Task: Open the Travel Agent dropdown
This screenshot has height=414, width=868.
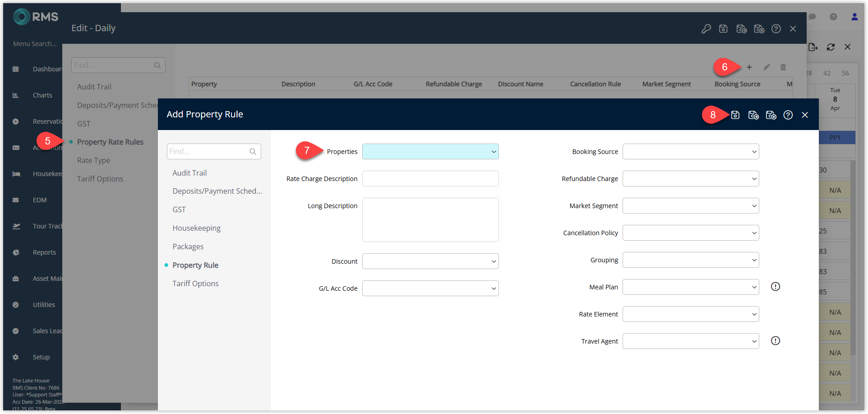Action: tap(691, 341)
